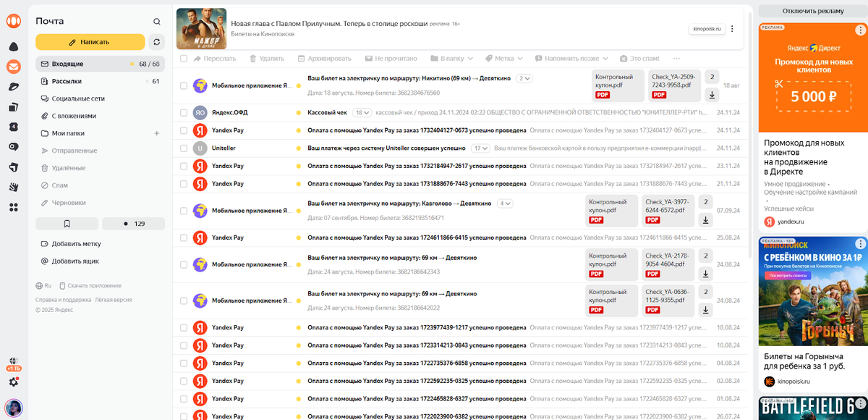868x420 pixels.
Task: Click Архивировать in the mail toolbar
Action: [x=323, y=58]
